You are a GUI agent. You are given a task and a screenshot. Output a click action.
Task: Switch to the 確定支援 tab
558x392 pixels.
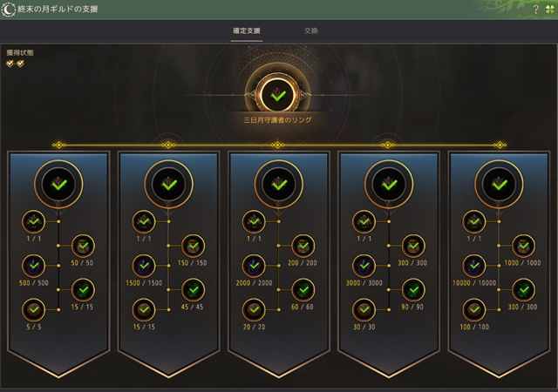[x=247, y=31]
